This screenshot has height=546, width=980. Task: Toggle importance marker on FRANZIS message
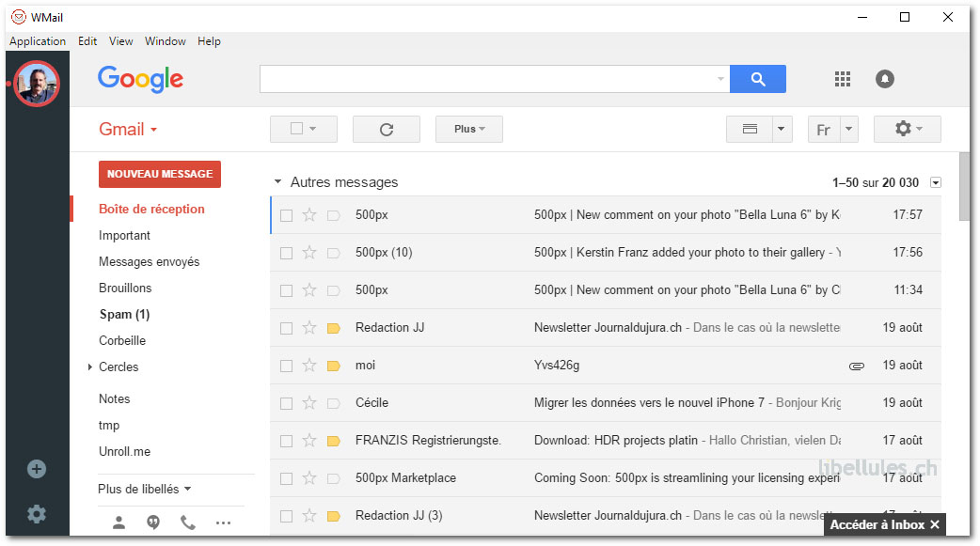(333, 441)
